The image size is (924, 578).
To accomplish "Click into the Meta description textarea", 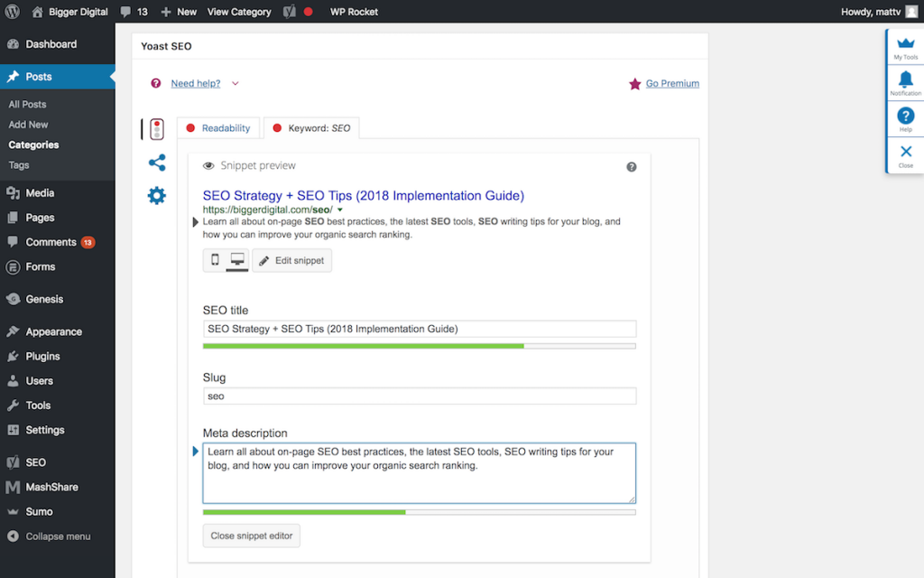I will click(420, 473).
